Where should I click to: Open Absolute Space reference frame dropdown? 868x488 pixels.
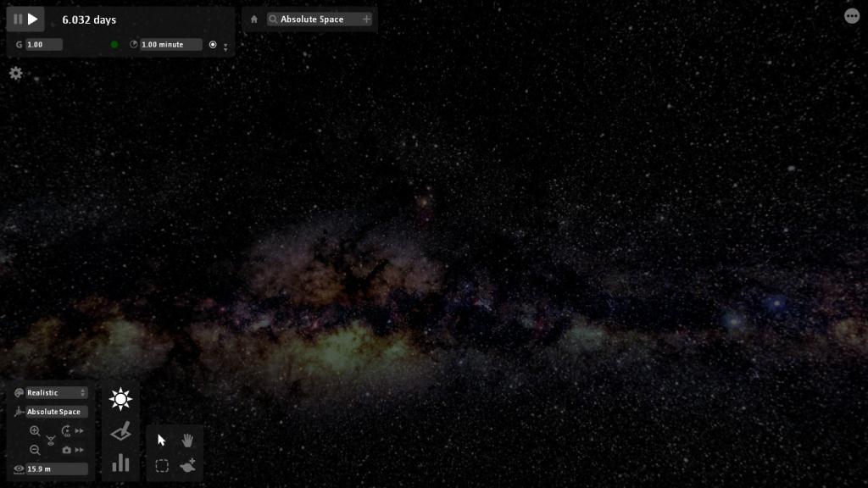tap(56, 412)
